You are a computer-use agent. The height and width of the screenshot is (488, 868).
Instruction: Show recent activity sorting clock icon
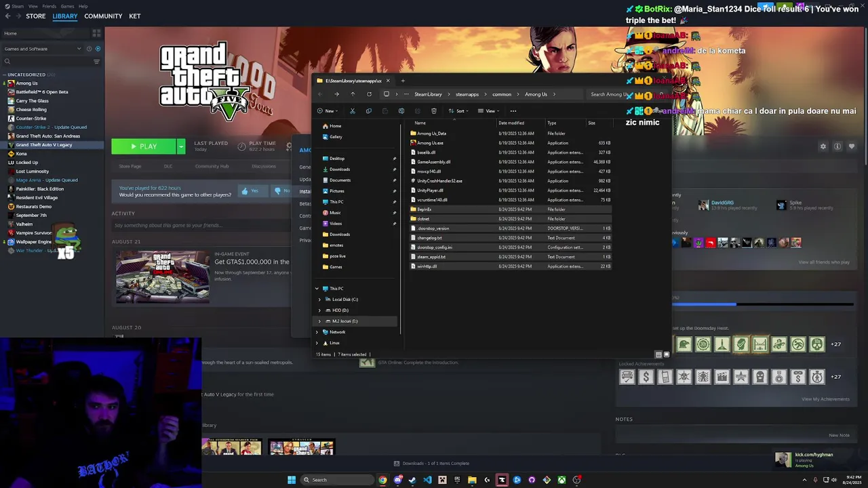[89, 49]
